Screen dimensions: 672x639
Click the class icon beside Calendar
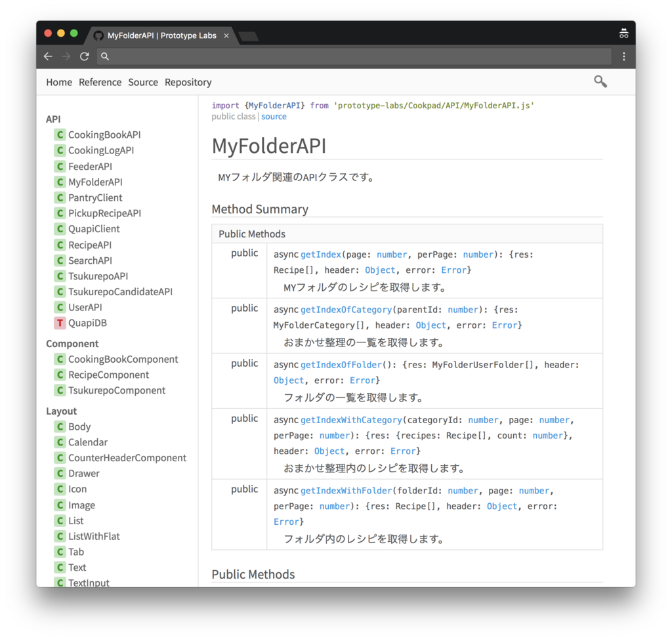[x=60, y=442]
